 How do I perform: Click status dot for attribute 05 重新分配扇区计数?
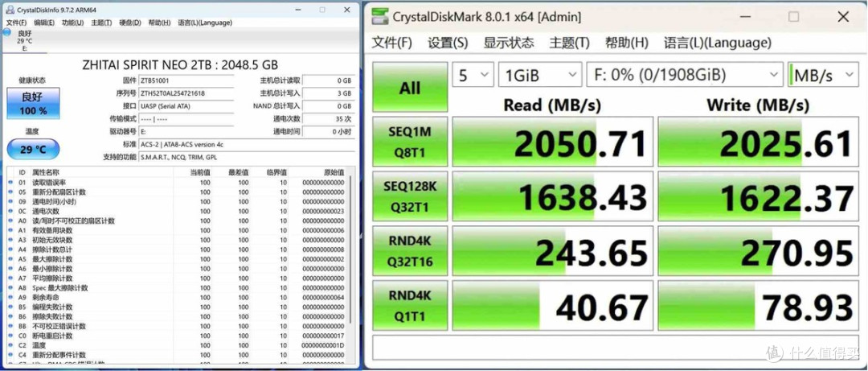[10, 192]
